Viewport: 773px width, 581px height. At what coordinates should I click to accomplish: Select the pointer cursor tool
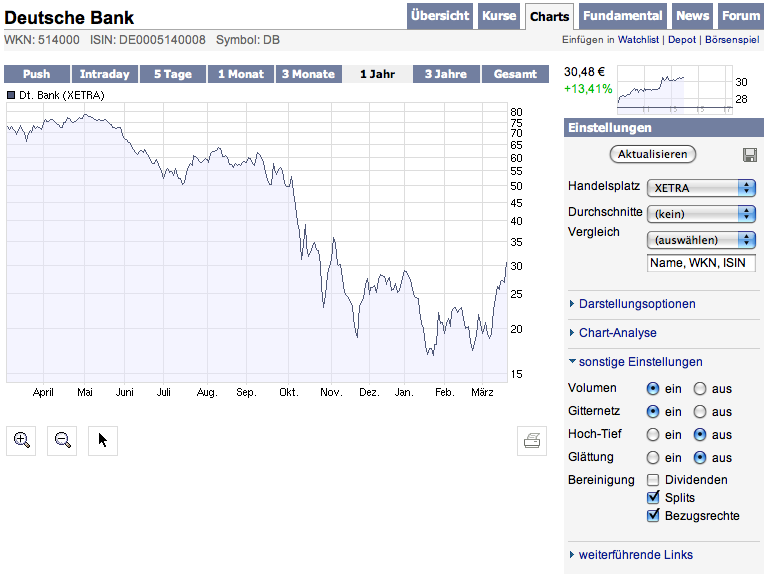click(103, 441)
